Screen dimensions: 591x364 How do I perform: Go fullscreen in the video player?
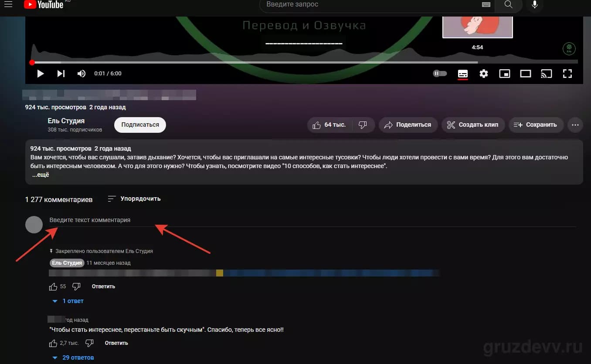coord(567,74)
